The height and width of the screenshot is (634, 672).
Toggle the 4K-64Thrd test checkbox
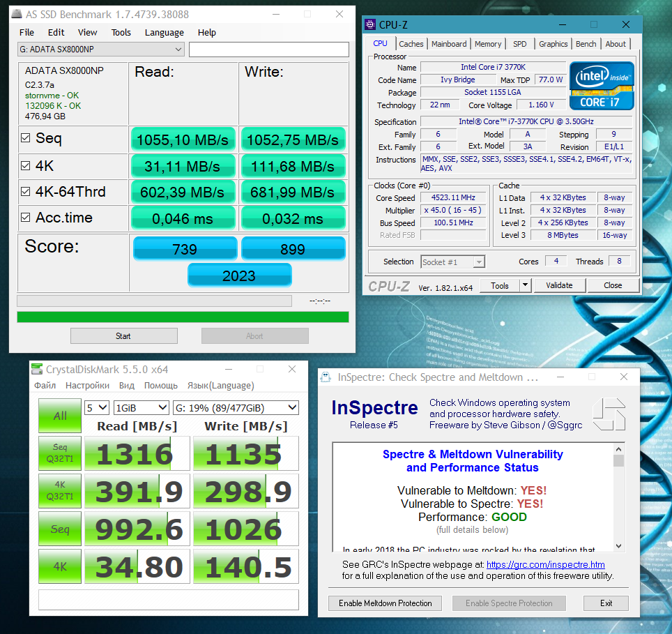(x=26, y=192)
